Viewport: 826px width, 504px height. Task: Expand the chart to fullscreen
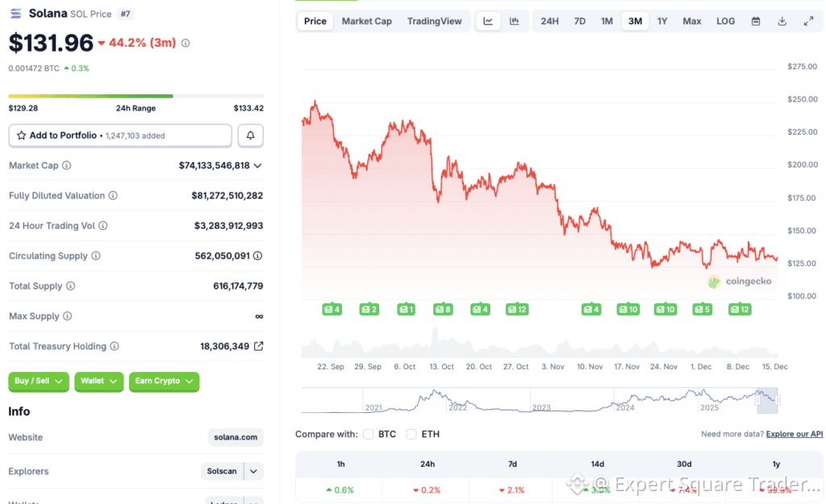pos(807,21)
